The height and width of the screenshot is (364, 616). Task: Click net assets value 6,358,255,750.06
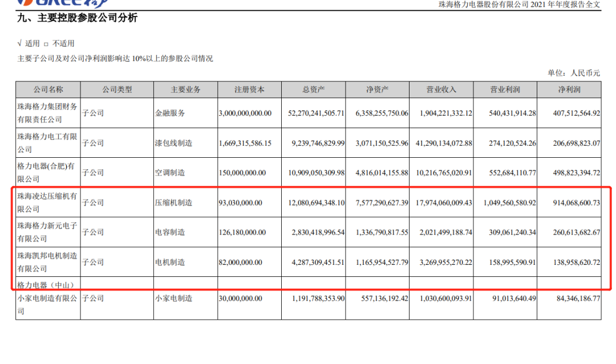click(382, 113)
